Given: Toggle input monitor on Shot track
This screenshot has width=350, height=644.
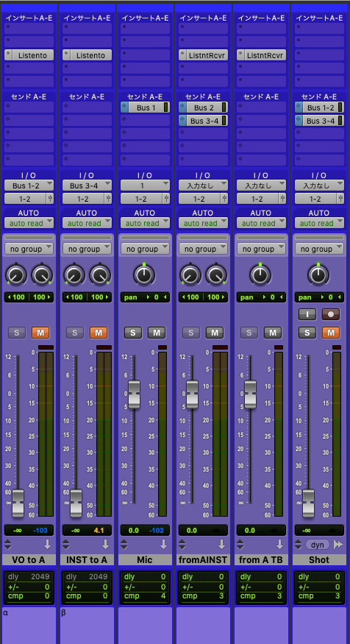Looking at the screenshot, I should [x=307, y=314].
